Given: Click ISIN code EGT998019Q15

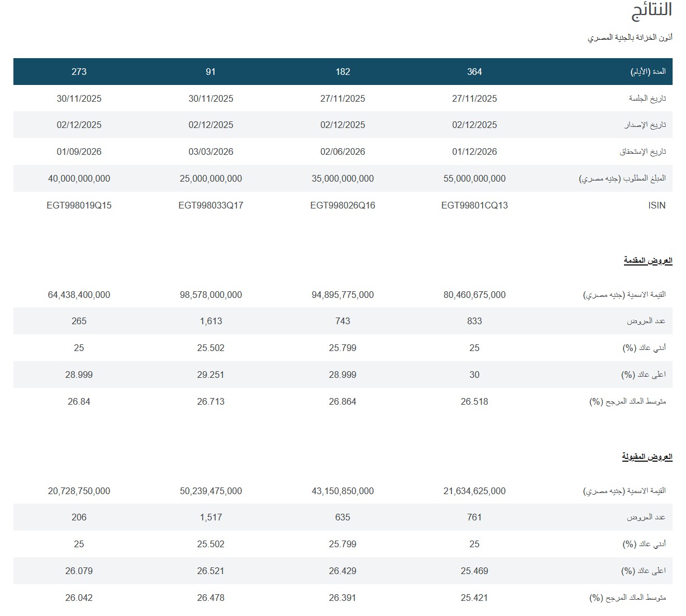Looking at the screenshot, I should [79, 205].
